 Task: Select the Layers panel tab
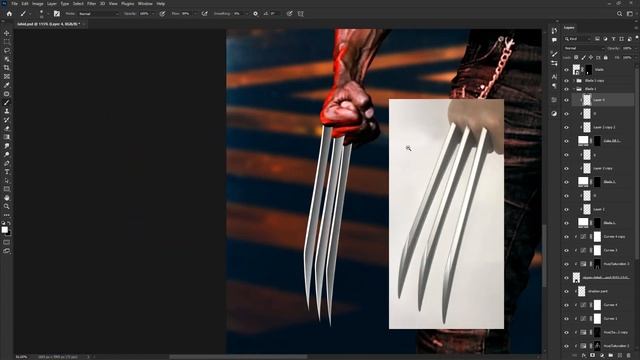click(x=569, y=28)
